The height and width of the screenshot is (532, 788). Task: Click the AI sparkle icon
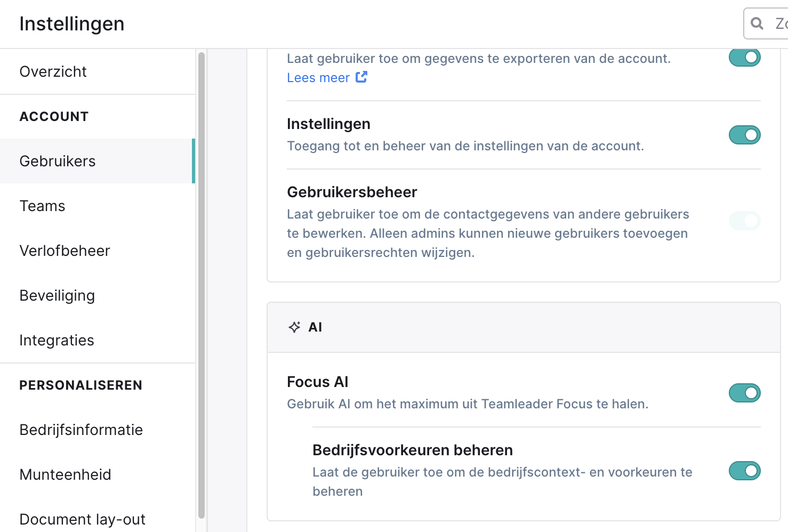[x=294, y=327]
